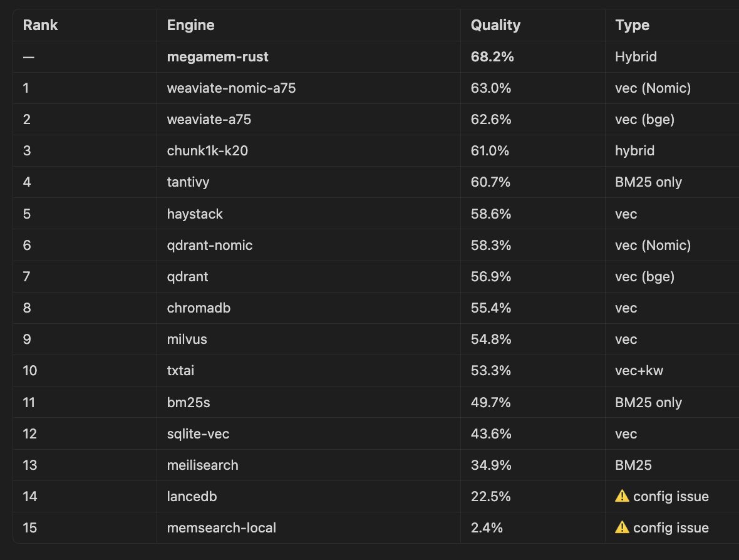Select the haystack row engine name
739x560 pixels.
pos(195,214)
